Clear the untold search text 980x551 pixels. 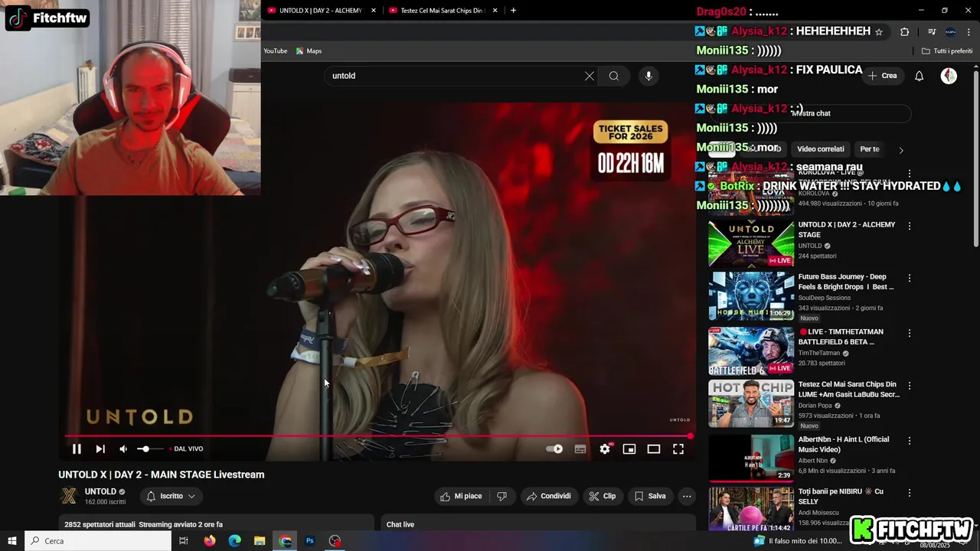coord(590,76)
